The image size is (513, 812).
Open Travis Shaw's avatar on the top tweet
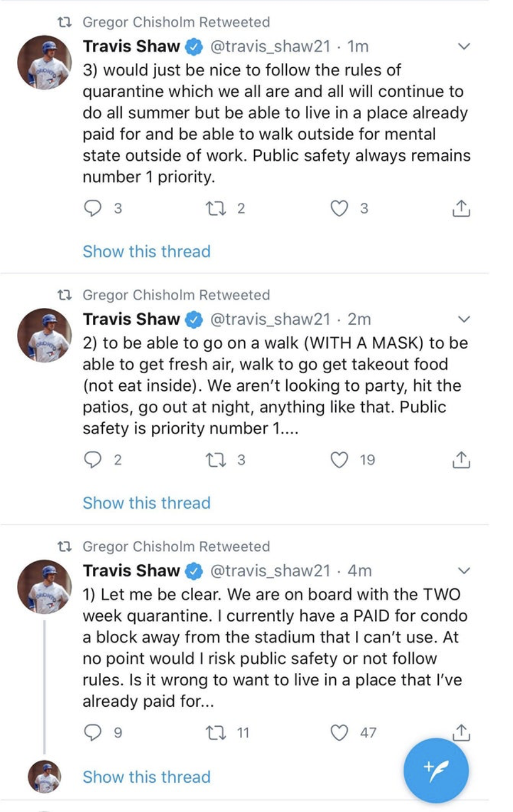point(44,63)
